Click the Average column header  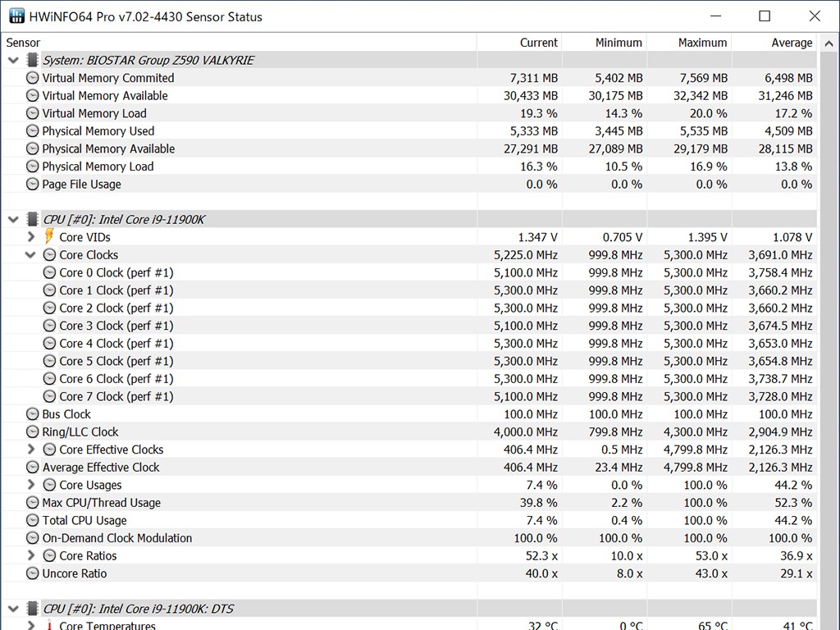791,43
